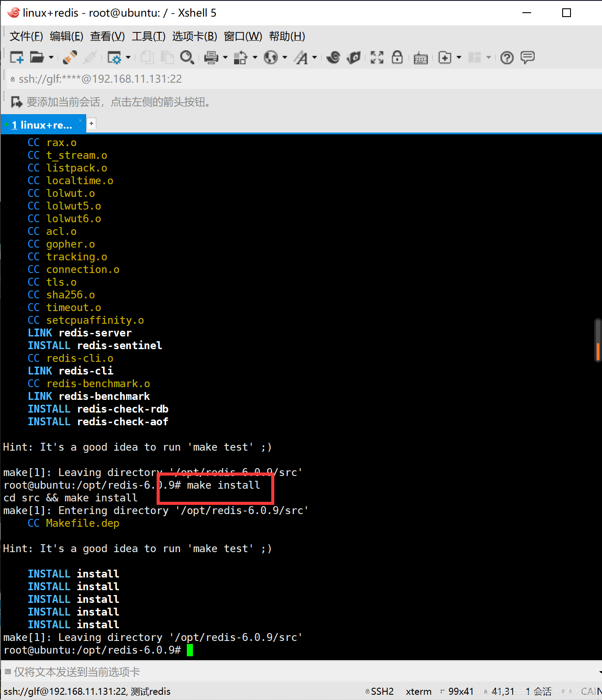This screenshot has width=602, height=700.
Task: Click the New Session icon
Action: click(x=17, y=57)
